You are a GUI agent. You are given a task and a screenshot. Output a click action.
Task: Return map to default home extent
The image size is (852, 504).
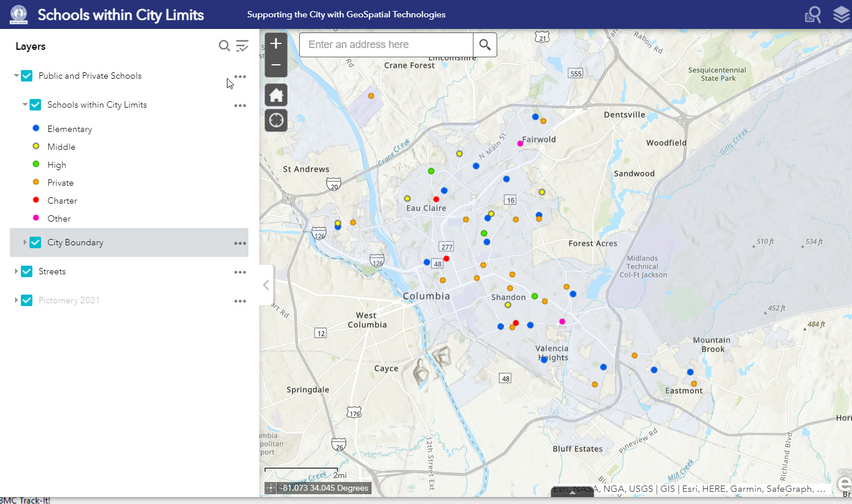276,95
